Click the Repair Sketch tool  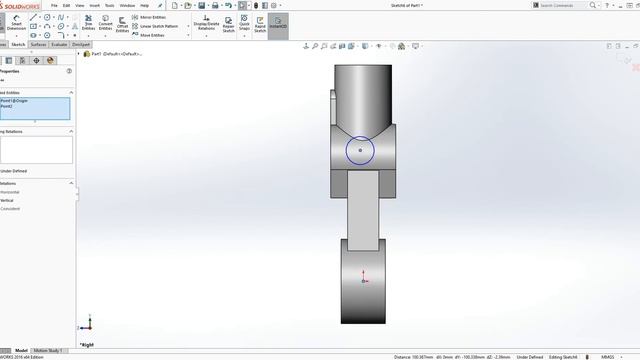[229, 24]
